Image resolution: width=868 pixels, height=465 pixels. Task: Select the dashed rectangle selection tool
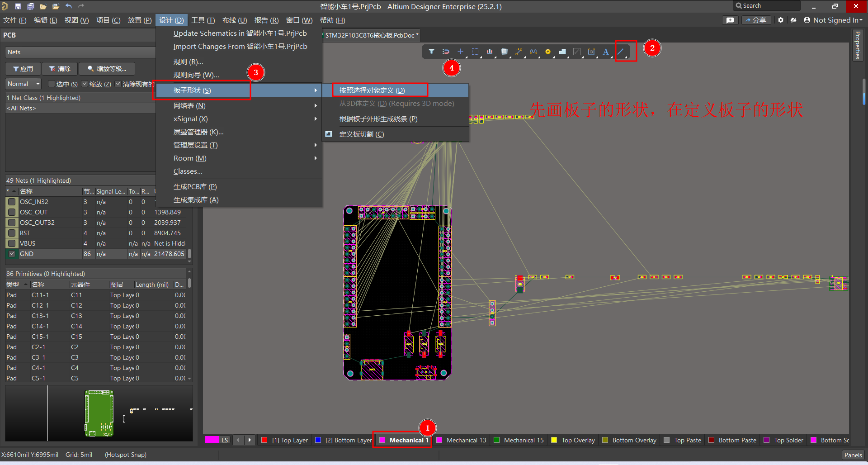click(x=475, y=52)
